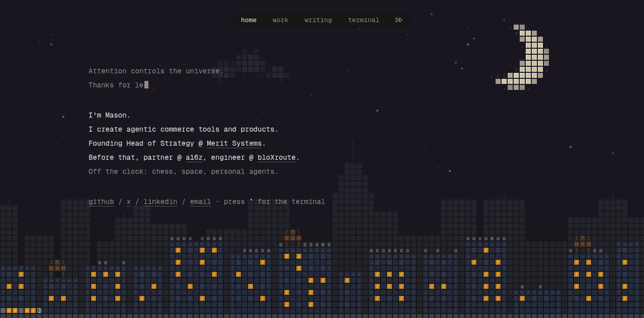Click "Off the clock: chess, space, personal agents."
This screenshot has height=318, width=644.
tap(184, 172)
